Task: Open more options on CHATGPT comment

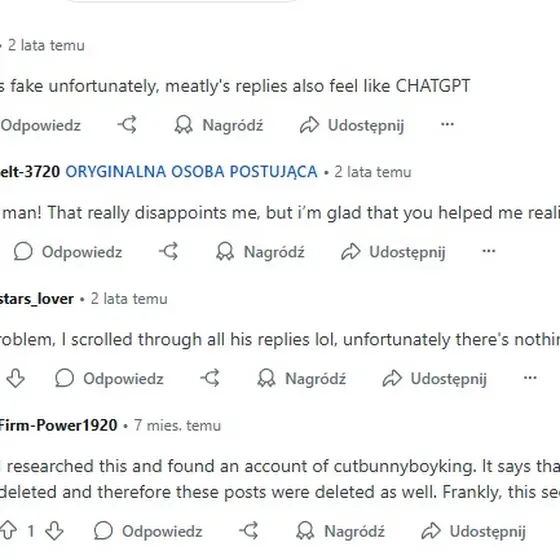Action: point(447,124)
